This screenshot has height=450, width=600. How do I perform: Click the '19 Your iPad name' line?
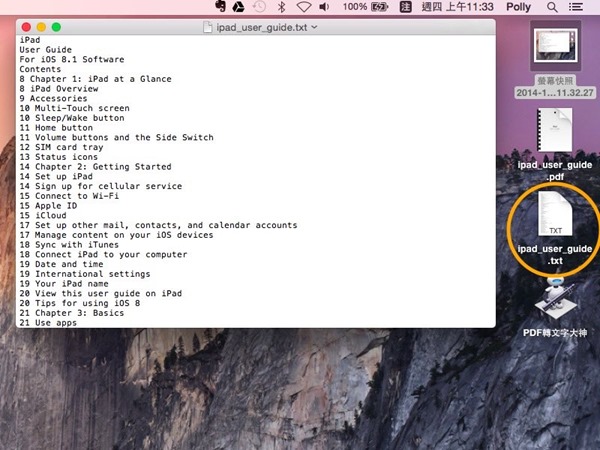pyautogui.click(x=64, y=284)
